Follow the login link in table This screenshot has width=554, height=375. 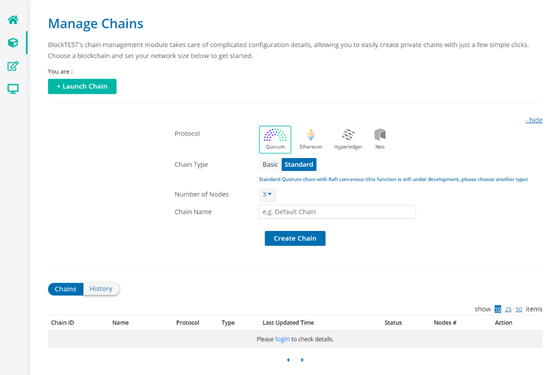[282, 339]
